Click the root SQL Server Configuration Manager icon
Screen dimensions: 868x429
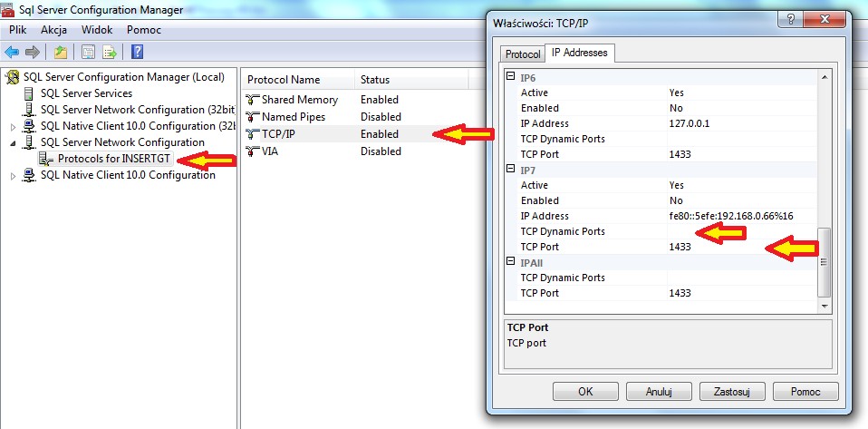pos(12,77)
